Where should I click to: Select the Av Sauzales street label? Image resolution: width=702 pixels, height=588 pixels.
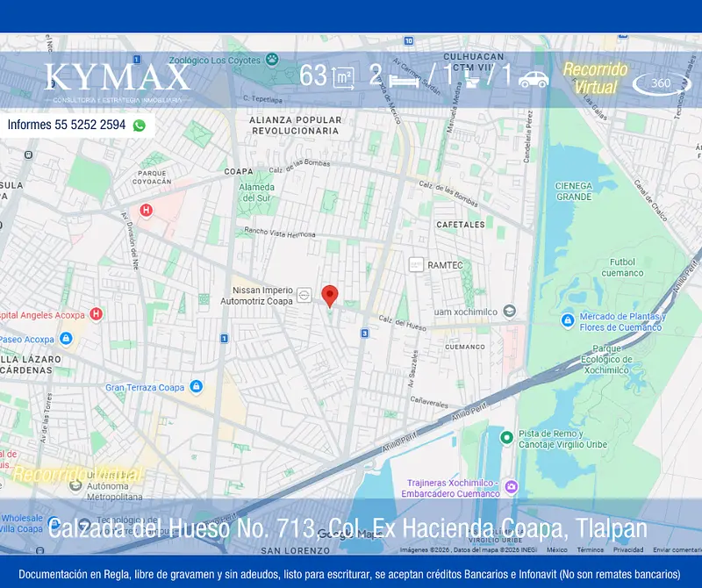tap(412, 369)
